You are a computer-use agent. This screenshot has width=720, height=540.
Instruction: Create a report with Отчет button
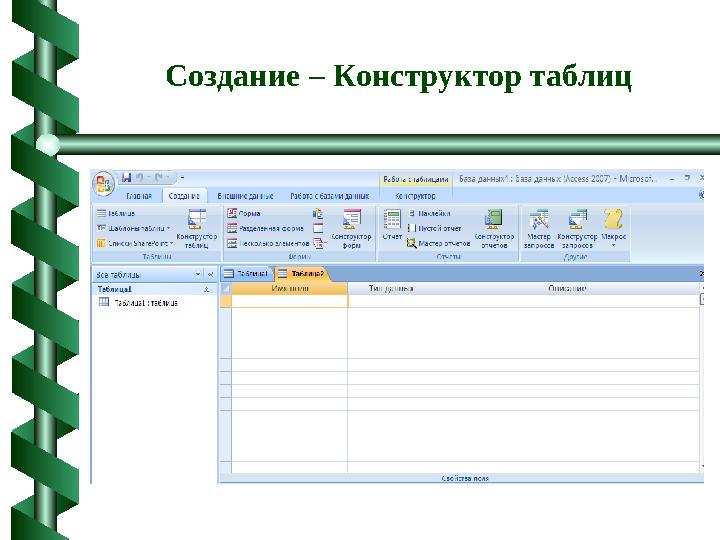coord(392,225)
